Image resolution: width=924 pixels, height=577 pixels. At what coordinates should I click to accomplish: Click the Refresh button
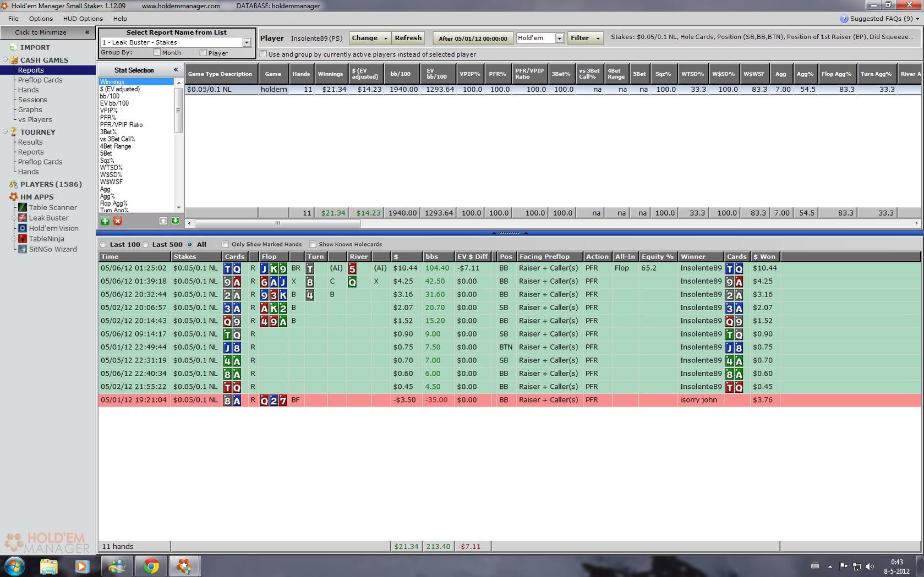408,38
